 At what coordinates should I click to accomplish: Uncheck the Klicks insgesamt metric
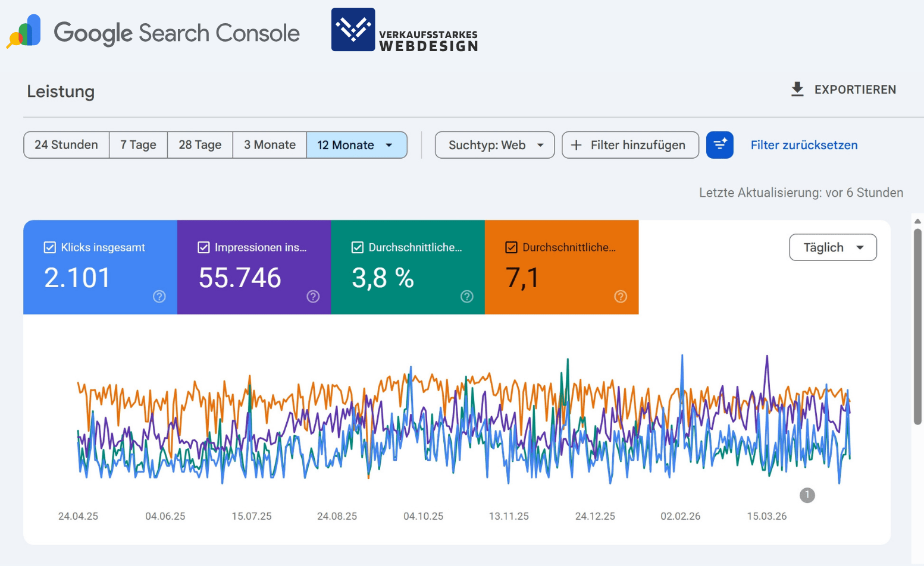(50, 247)
